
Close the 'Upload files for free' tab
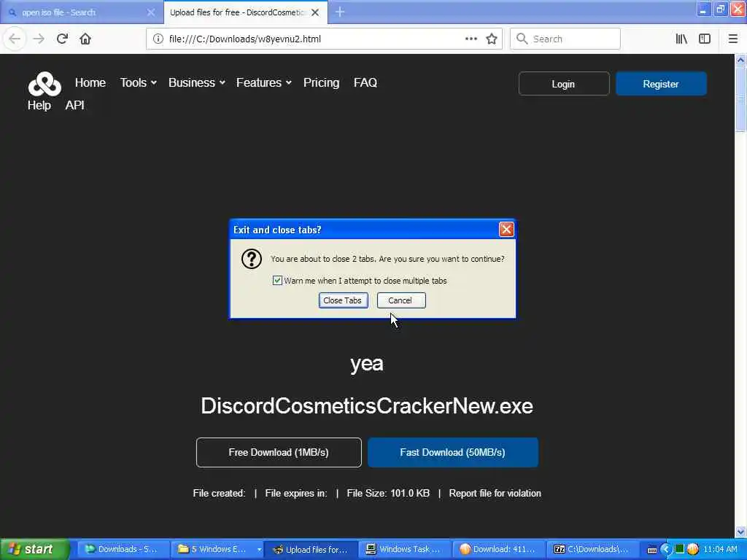(x=315, y=12)
